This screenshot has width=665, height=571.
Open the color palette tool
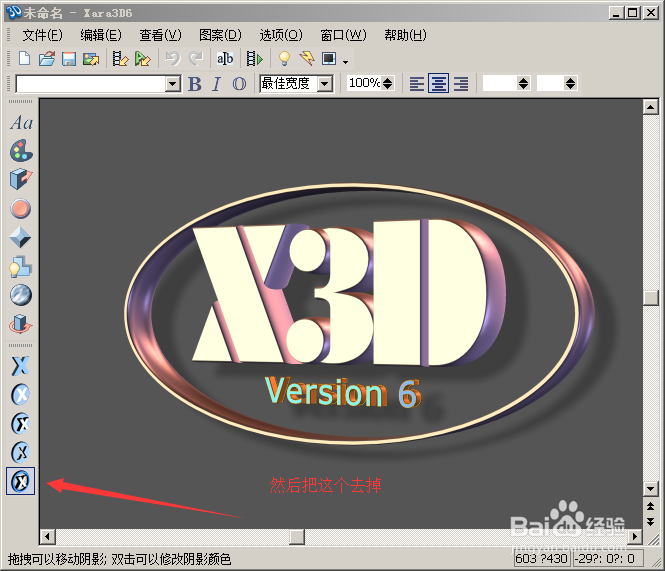(21, 151)
